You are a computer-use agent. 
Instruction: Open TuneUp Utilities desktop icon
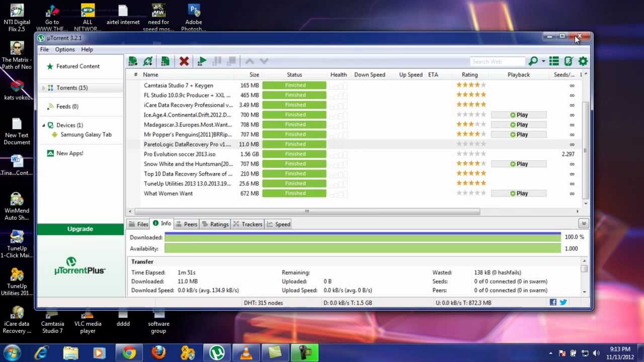(17, 282)
